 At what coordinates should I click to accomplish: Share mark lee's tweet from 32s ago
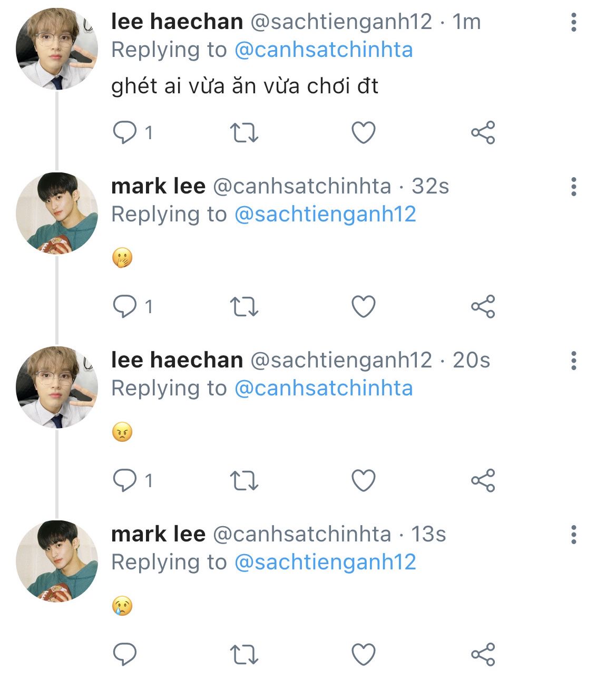(483, 306)
